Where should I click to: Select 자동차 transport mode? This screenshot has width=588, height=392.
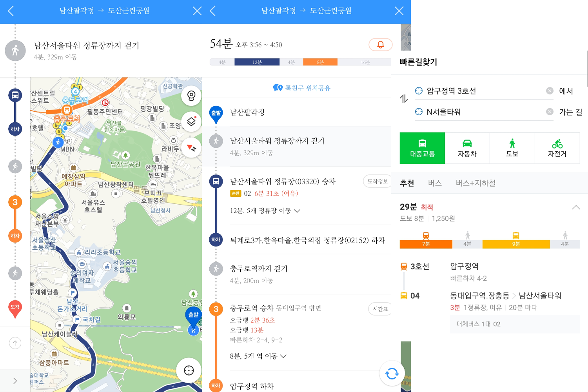[x=467, y=148]
